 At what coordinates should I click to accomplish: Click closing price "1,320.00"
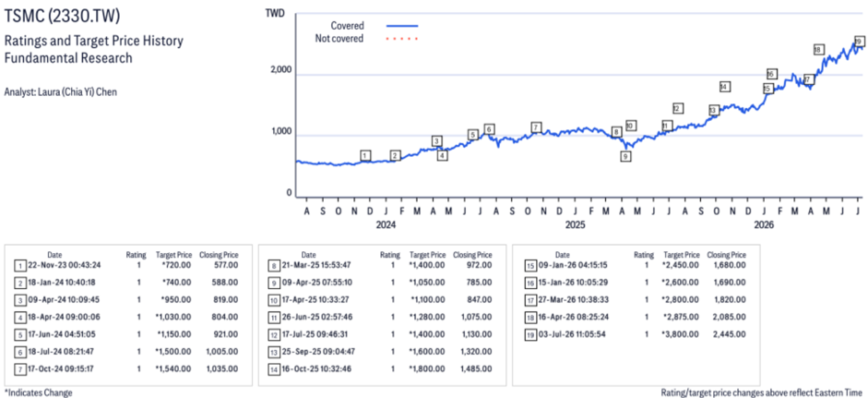tap(478, 352)
